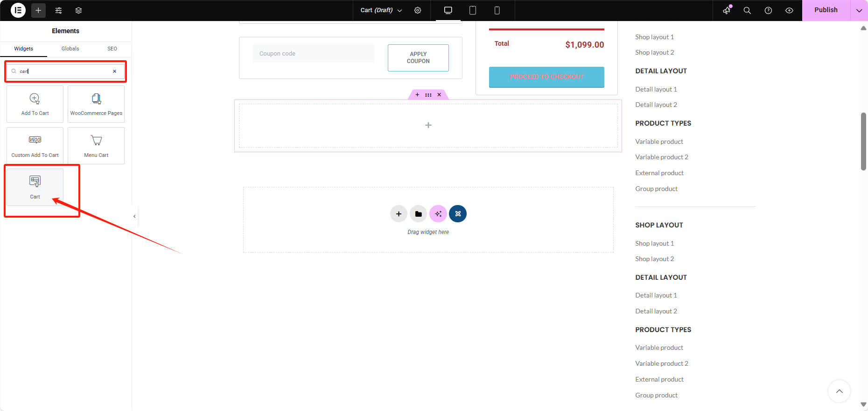Switch to mobile responsive view
This screenshot has height=411, width=868.
tap(497, 10)
